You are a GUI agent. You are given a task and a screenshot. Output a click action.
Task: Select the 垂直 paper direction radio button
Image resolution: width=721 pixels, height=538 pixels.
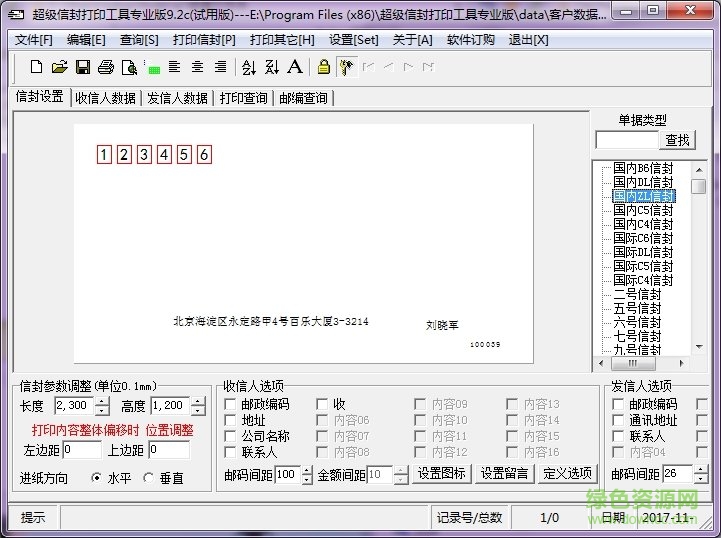149,478
